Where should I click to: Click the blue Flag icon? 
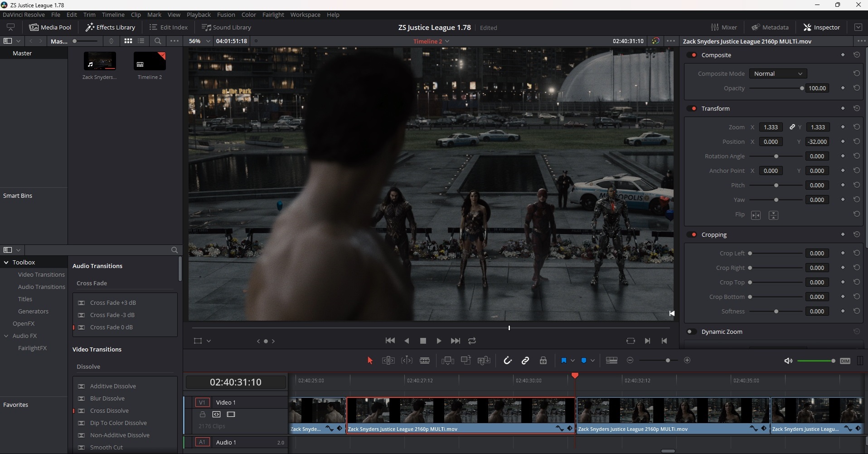point(564,361)
